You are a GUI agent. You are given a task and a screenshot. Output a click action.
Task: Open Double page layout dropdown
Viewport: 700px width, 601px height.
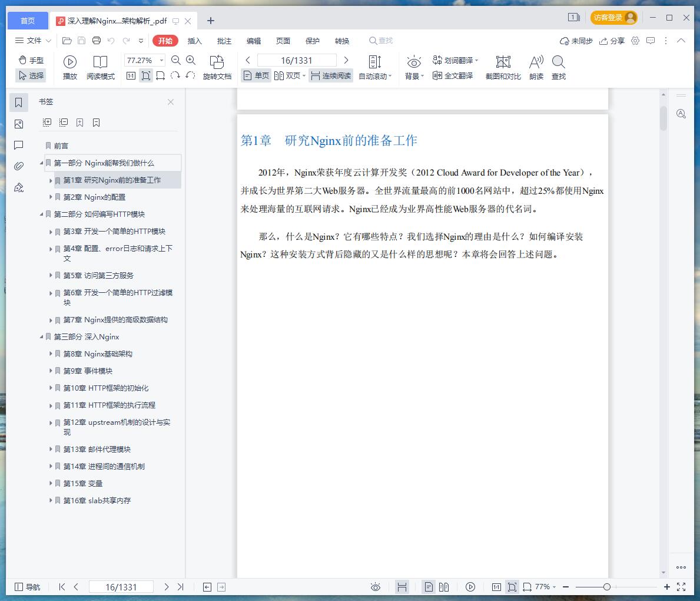(290, 75)
